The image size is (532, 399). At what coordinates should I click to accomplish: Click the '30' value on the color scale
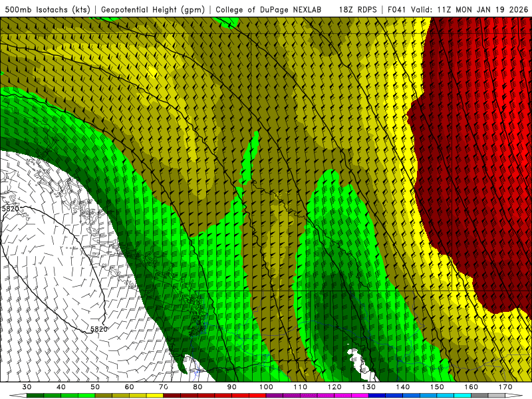tap(27, 387)
